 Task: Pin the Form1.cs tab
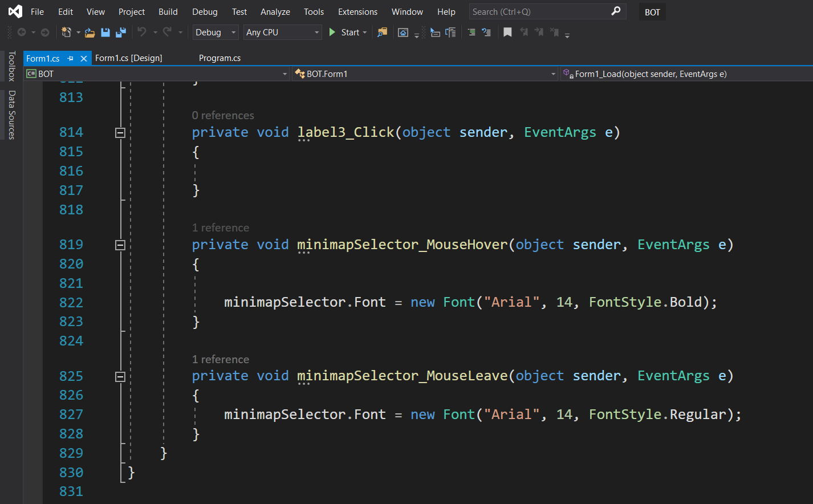click(71, 58)
